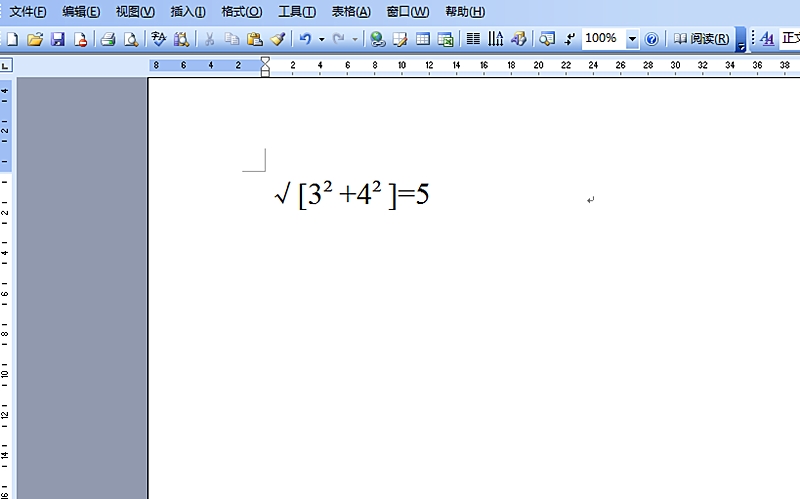Open the 100% zoom dropdown
Image resolution: width=800 pixels, height=499 pixels.
[x=632, y=39]
